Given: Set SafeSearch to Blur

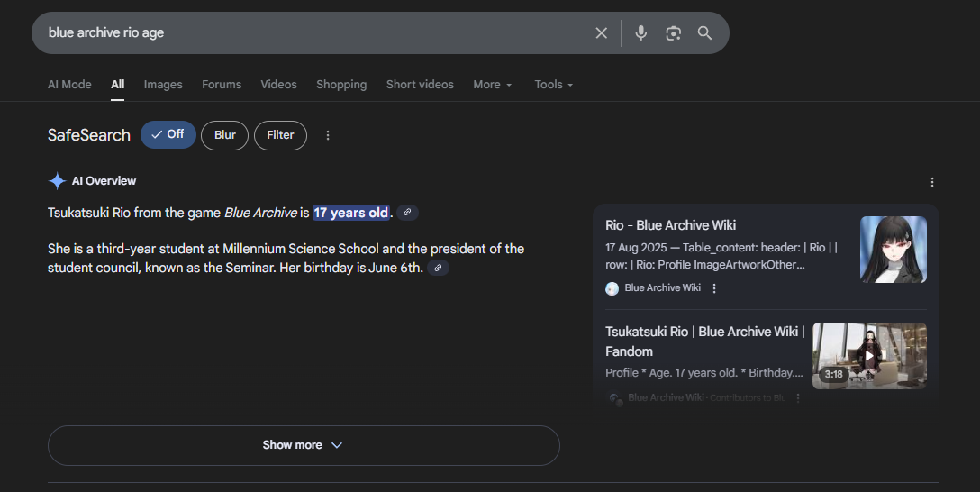Looking at the screenshot, I should 225,135.
